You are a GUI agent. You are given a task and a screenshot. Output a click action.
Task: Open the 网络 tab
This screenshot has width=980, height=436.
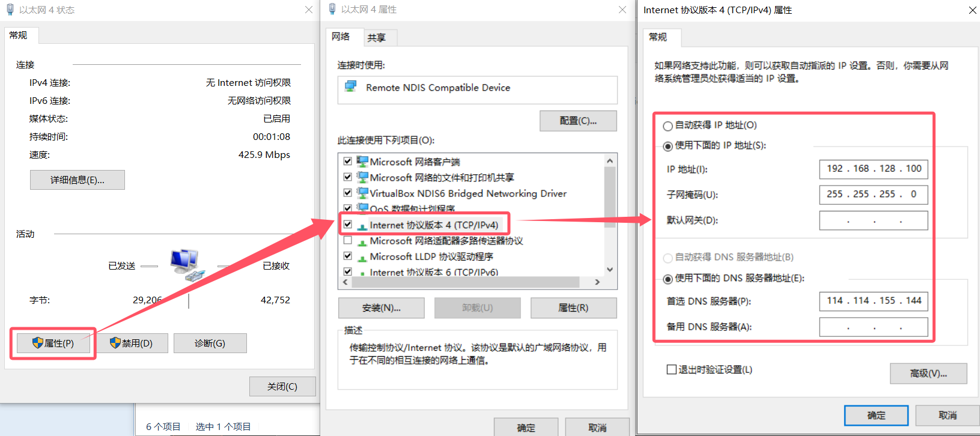(341, 37)
